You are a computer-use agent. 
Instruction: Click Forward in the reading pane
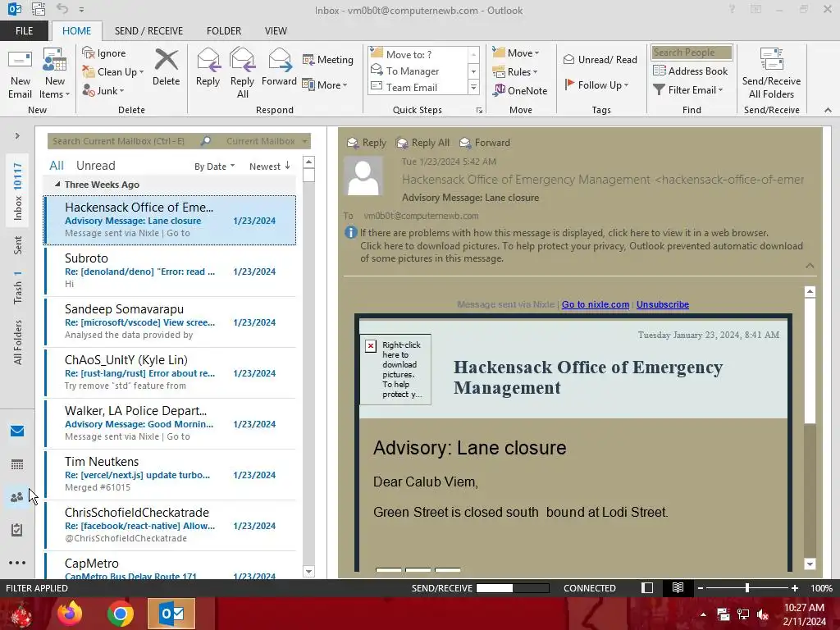pos(486,143)
